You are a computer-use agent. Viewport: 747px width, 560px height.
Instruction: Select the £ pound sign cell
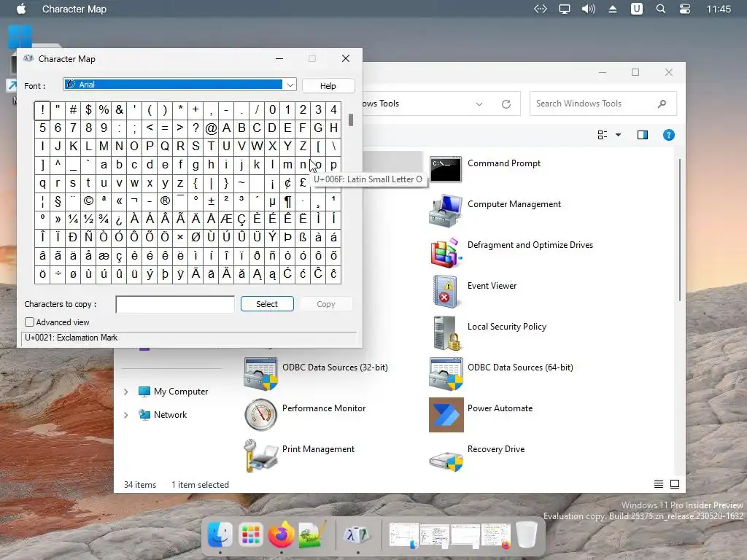pyautogui.click(x=303, y=183)
